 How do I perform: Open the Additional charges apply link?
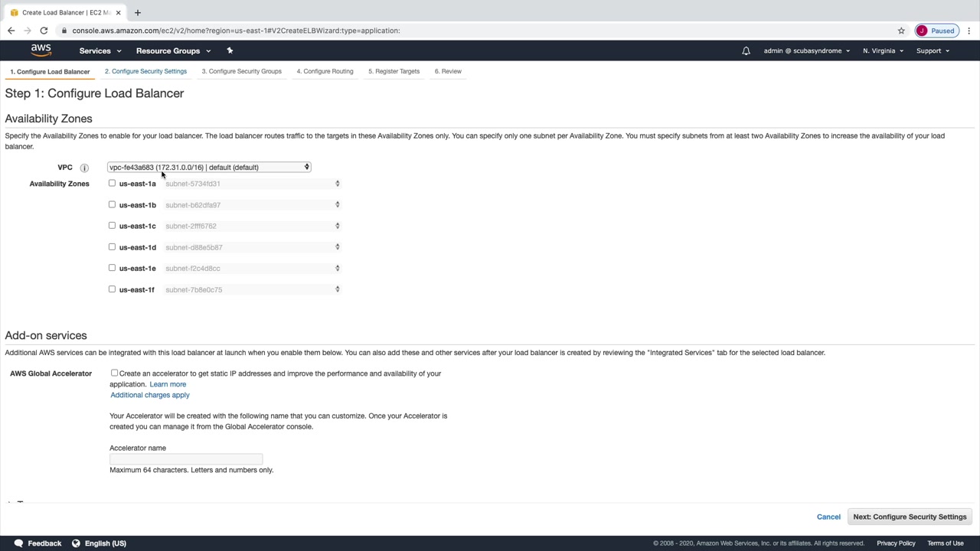[x=150, y=395]
